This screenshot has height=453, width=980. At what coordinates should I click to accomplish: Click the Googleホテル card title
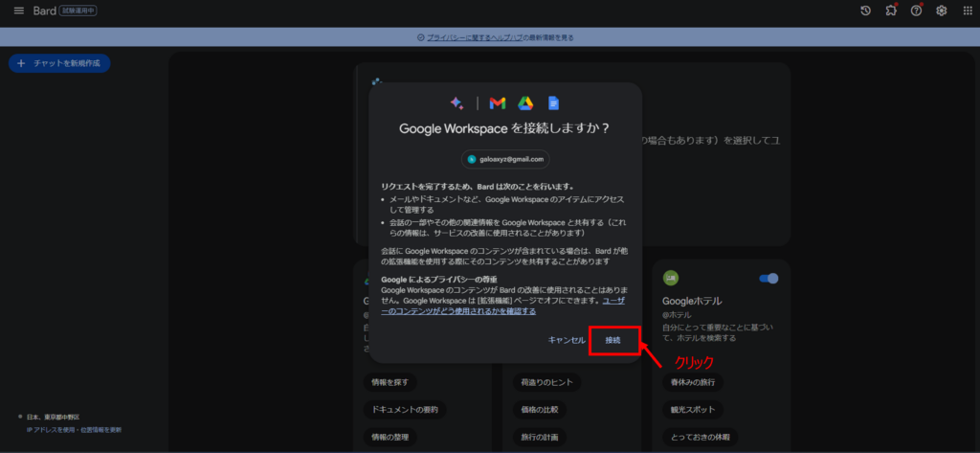point(693,301)
